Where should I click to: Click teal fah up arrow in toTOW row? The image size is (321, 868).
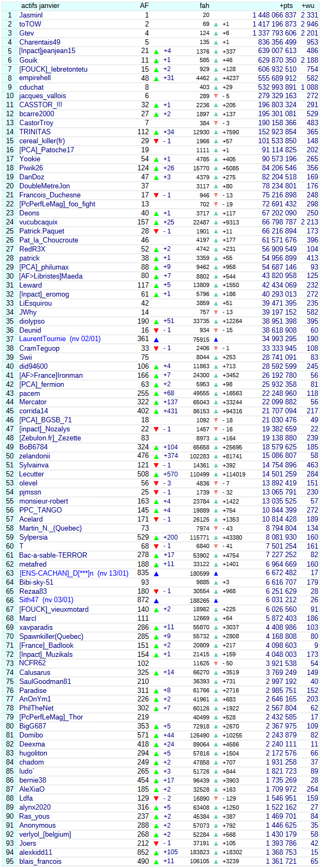tap(216, 24)
